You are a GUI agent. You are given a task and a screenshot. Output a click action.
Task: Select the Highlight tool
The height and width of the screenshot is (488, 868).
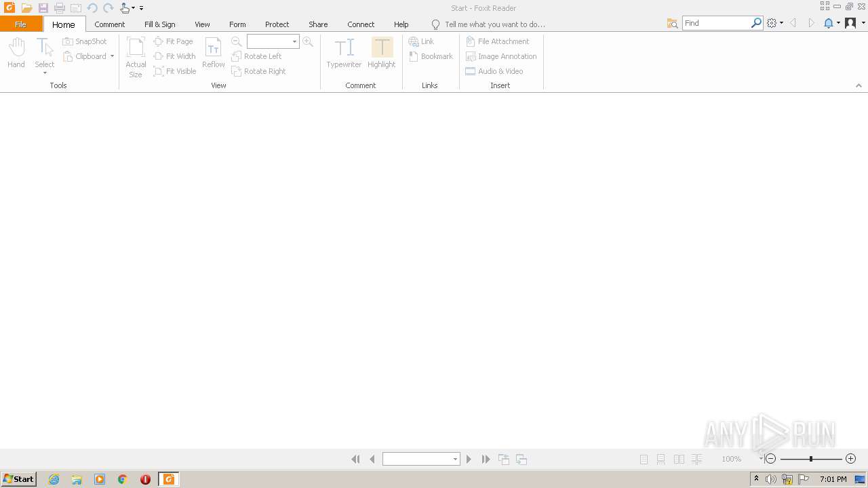(382, 53)
